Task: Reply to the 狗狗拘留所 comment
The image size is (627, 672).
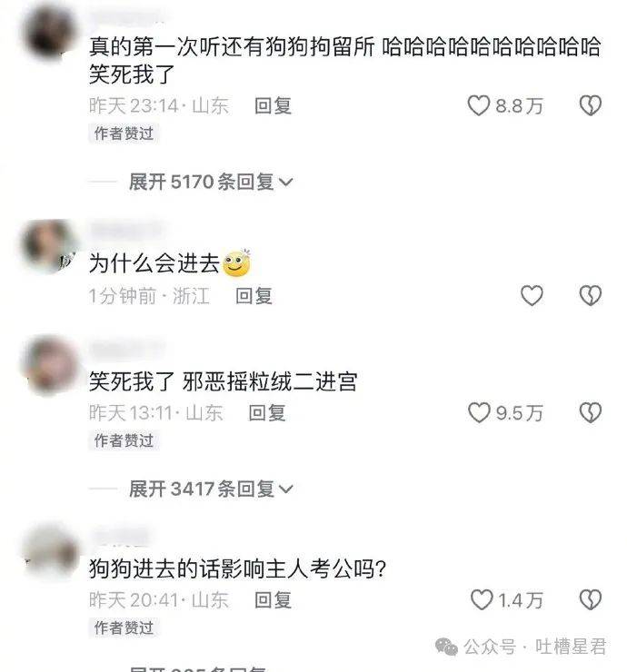Action: [273, 106]
